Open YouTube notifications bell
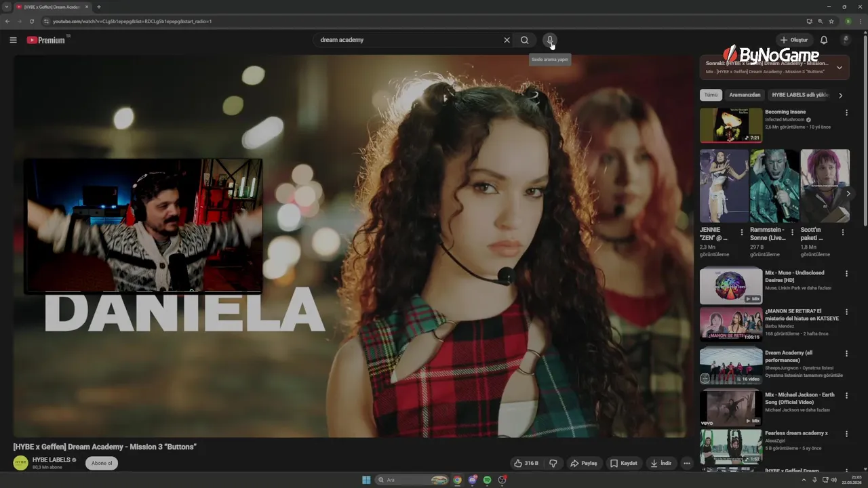868x488 pixels. pos(824,40)
